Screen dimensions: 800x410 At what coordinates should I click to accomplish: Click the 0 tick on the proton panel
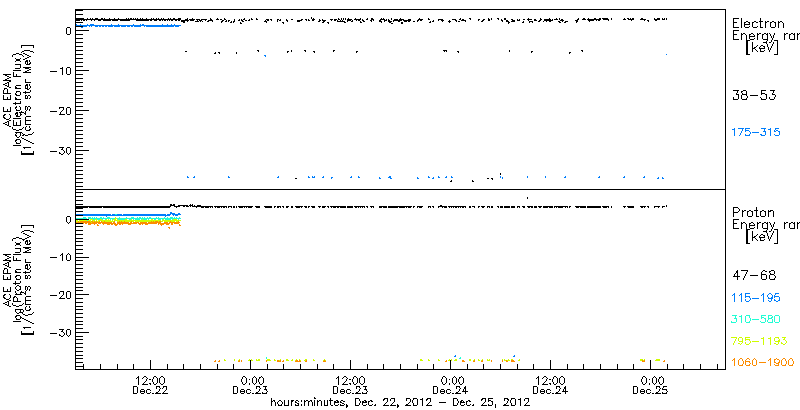[x=66, y=220]
